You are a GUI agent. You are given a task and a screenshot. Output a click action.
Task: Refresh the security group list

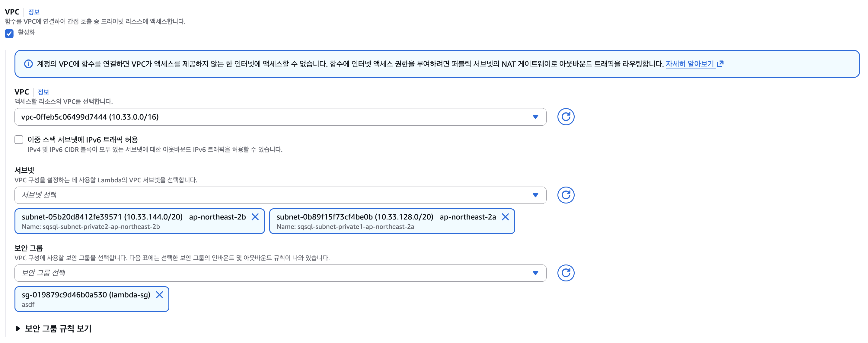pyautogui.click(x=565, y=273)
